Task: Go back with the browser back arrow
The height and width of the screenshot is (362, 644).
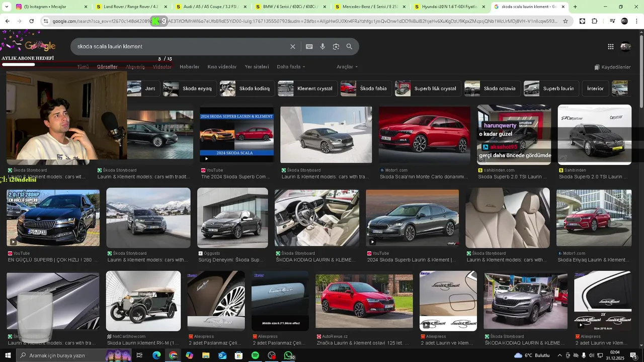Action: click(x=7, y=21)
